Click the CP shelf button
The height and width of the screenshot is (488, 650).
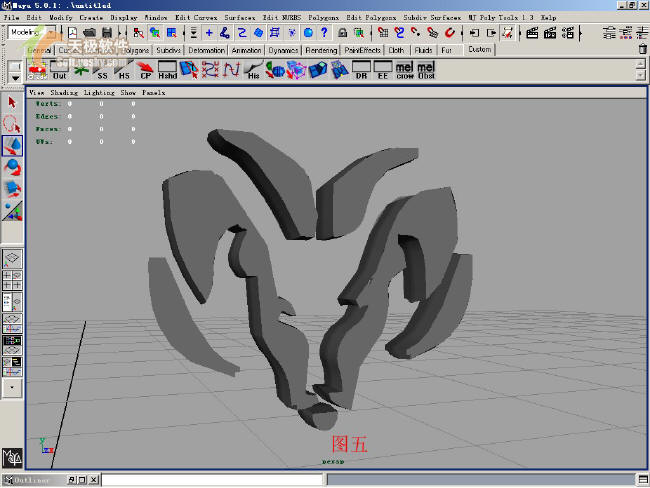[146, 71]
